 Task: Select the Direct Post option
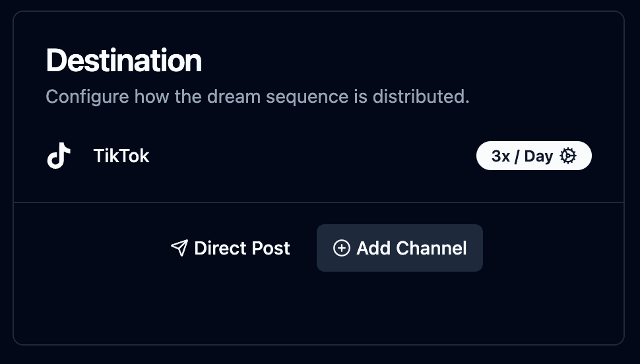click(230, 248)
